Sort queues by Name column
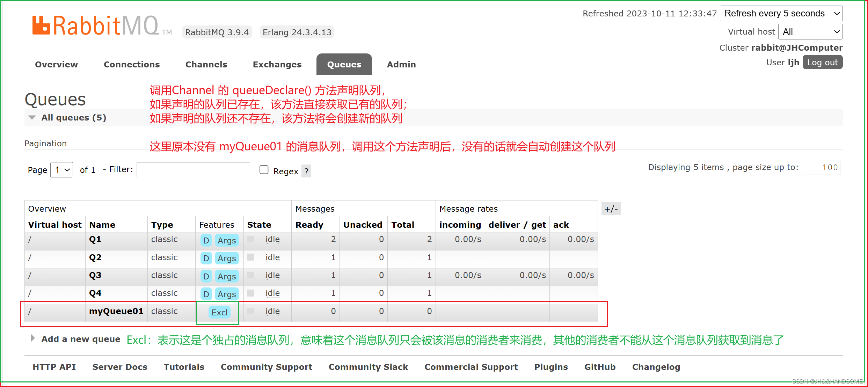This screenshot has width=868, height=387. coord(102,225)
